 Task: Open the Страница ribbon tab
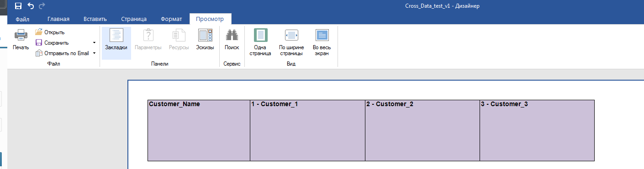(134, 19)
